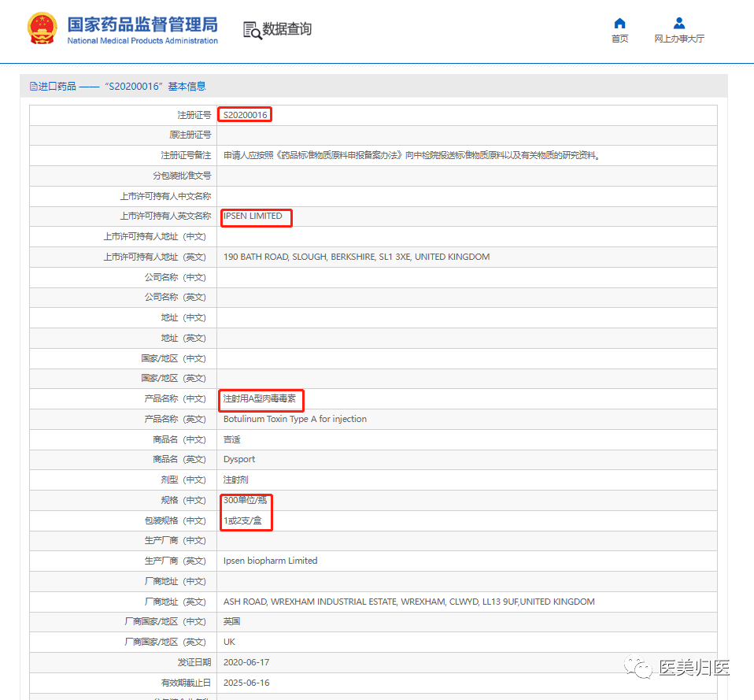Click the issue date 2020-06-17
This screenshot has width=754, height=700.
point(246,662)
